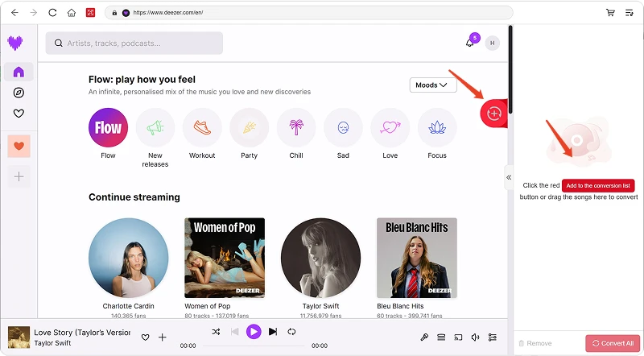Open the account avatar labeled H
644x356 pixels.
(x=493, y=43)
